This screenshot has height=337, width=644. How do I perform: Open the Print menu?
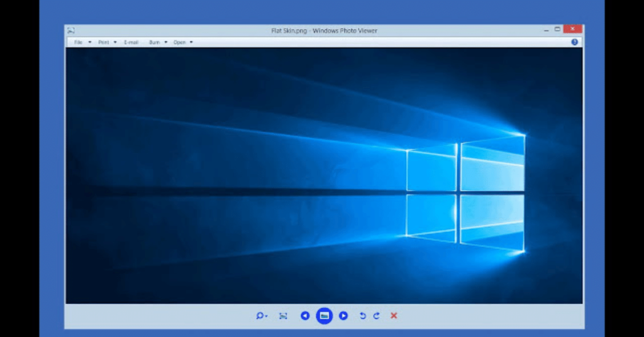(x=104, y=42)
